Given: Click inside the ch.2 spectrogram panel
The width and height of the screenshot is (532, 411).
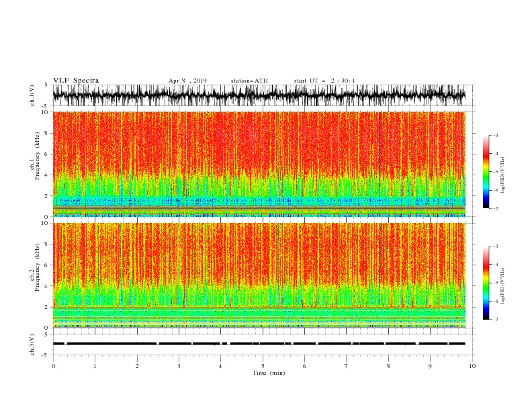Looking at the screenshot, I should [259, 275].
